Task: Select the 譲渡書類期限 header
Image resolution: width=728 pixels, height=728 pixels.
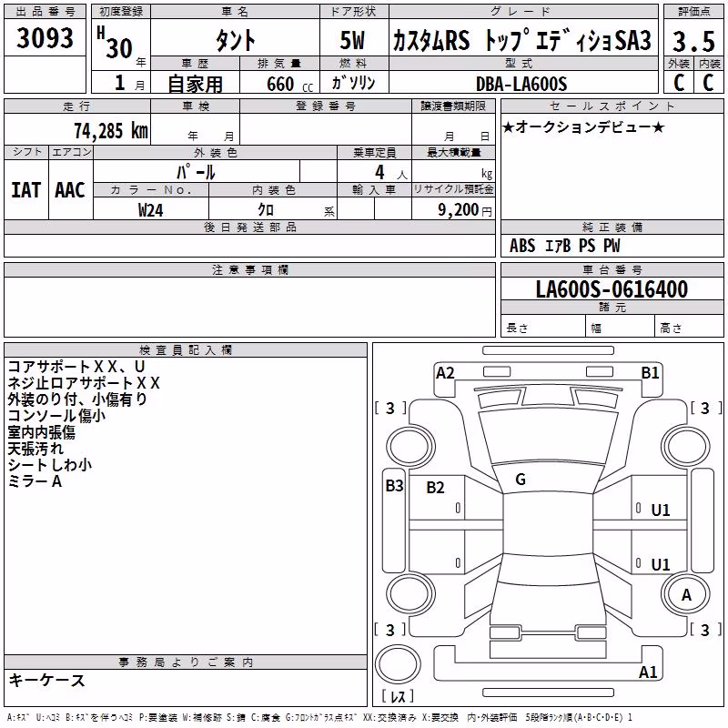Action: tap(453, 106)
